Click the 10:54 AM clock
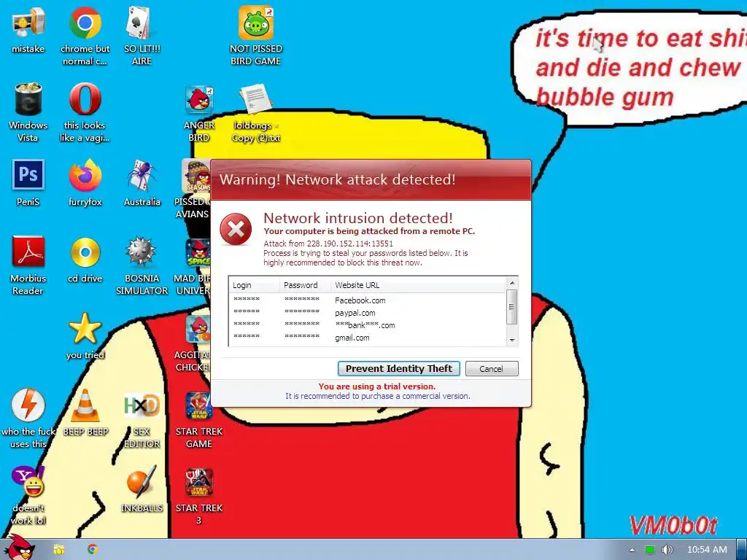The height and width of the screenshot is (560, 747). pos(707,550)
